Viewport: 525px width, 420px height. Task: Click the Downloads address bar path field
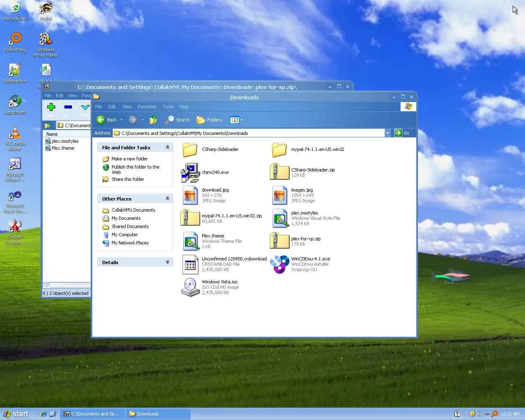(249, 133)
